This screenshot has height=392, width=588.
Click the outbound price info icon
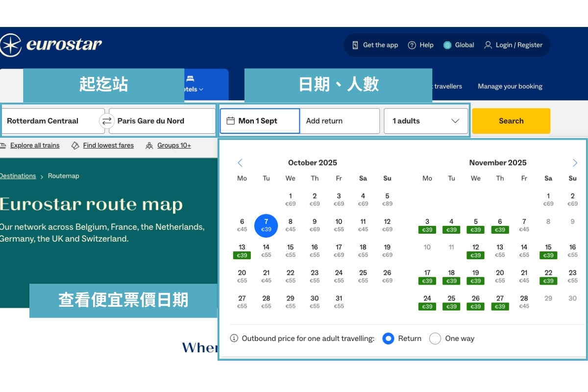[x=234, y=339]
